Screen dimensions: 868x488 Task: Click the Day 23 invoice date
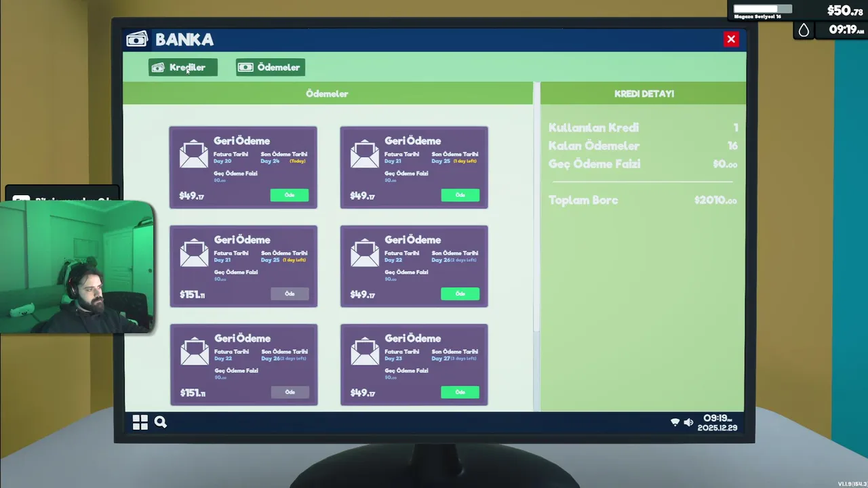[393, 359]
